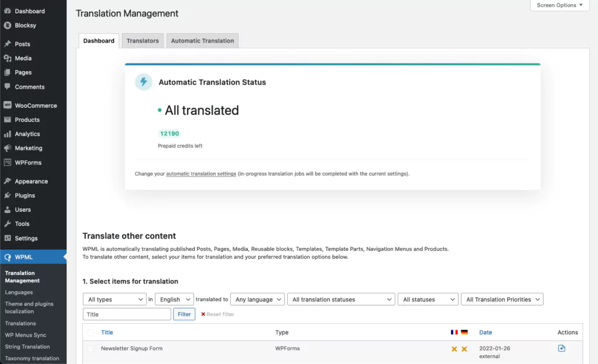Click the French flag column icon
Image resolution: width=598 pixels, height=364 pixels.
(x=454, y=332)
